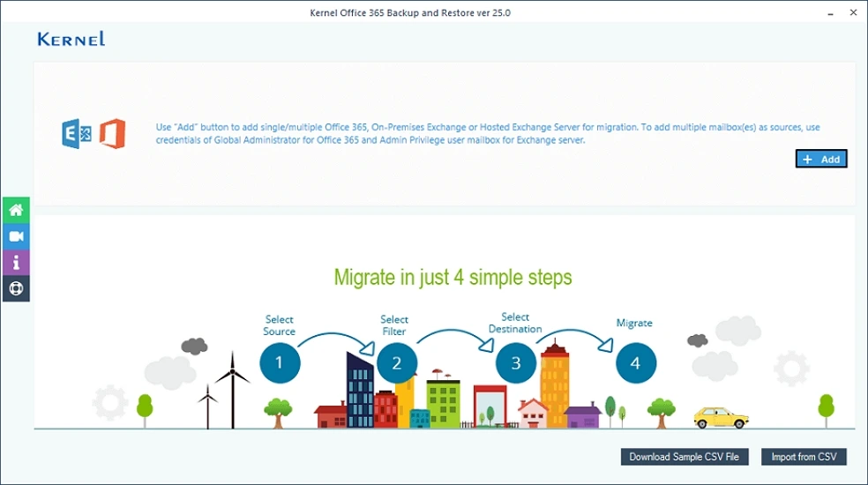Click the video camera sidebar icon
This screenshot has height=485, width=868.
coord(16,236)
